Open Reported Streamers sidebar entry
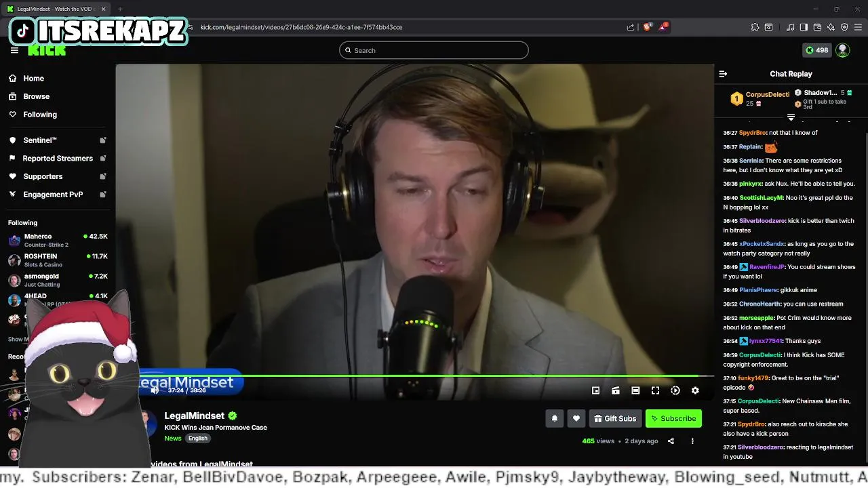The width and height of the screenshot is (868, 488). [58, 158]
